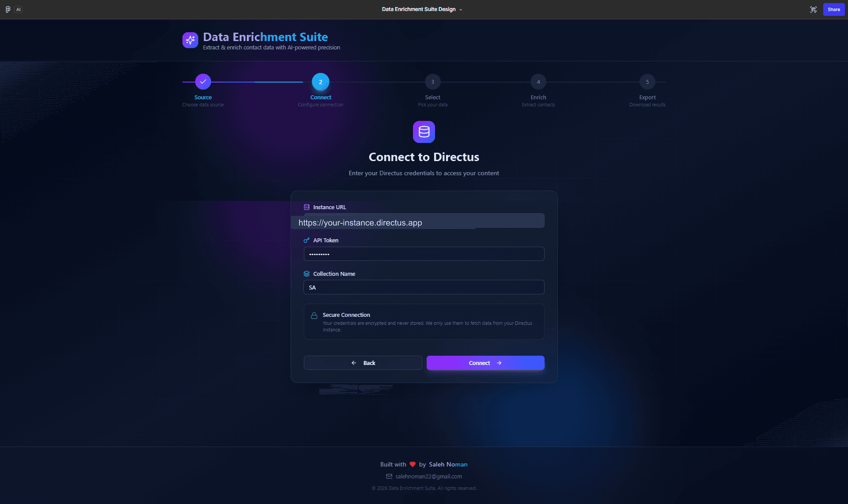Select step 5 Export circle
This screenshot has width=848, height=504.
(647, 82)
